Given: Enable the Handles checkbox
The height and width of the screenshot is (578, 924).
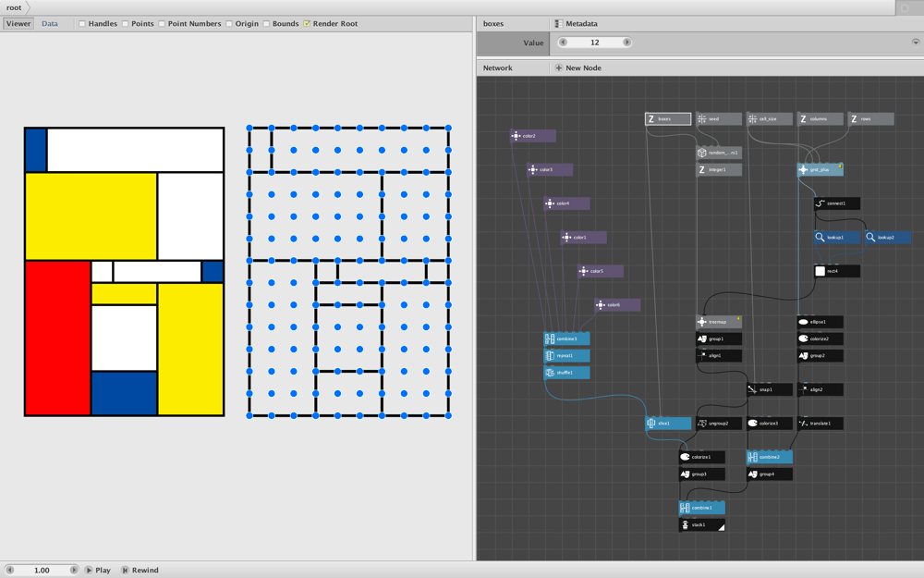Looking at the screenshot, I should [82, 24].
